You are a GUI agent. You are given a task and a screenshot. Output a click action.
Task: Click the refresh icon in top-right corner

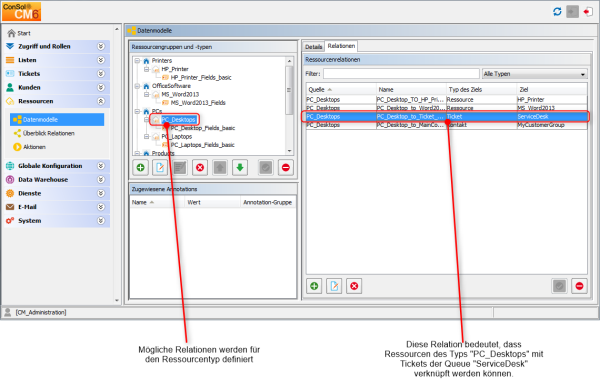557,11
